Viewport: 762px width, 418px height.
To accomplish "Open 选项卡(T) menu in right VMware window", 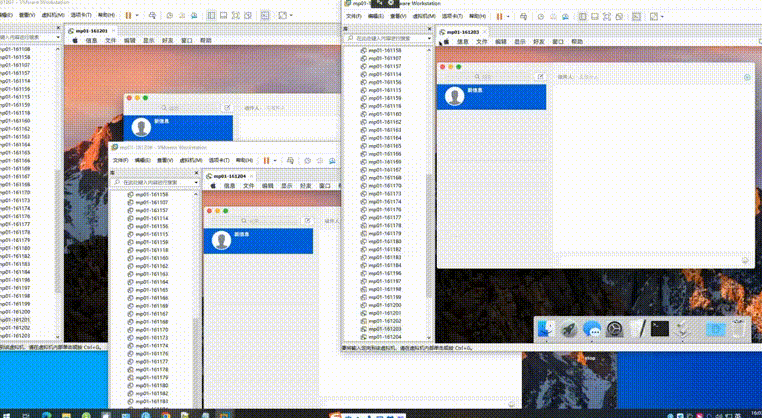I will (451, 16).
